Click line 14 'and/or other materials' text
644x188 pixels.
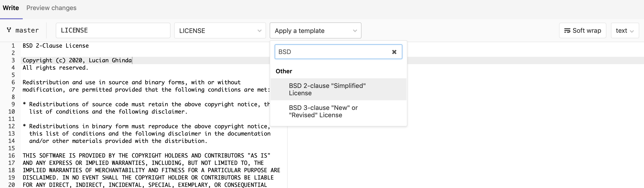[118, 141]
